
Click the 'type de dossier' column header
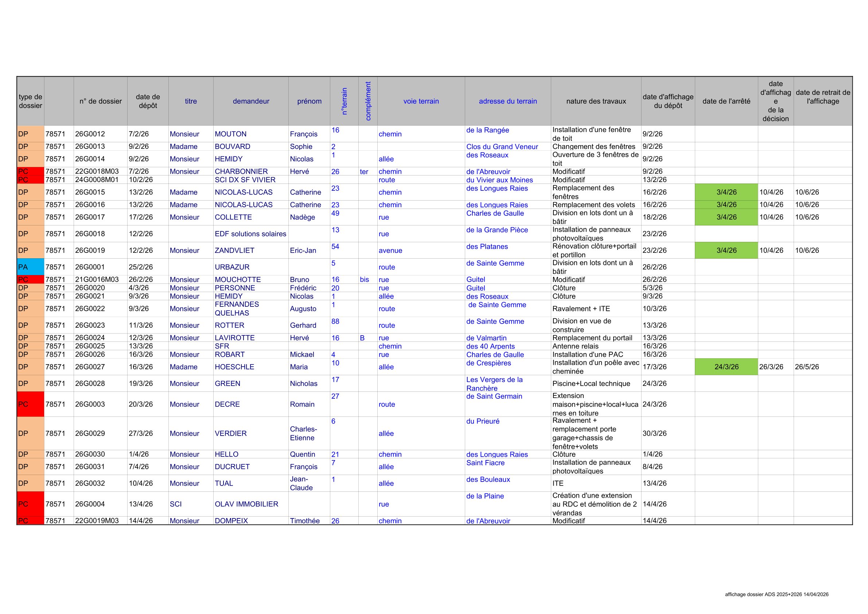point(30,101)
